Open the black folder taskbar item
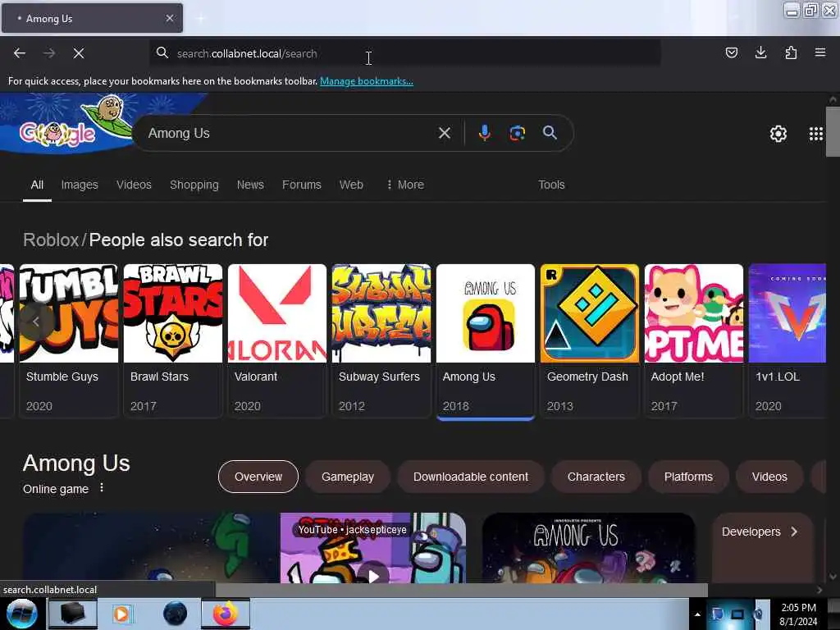This screenshot has width=840, height=630. pos(72,614)
